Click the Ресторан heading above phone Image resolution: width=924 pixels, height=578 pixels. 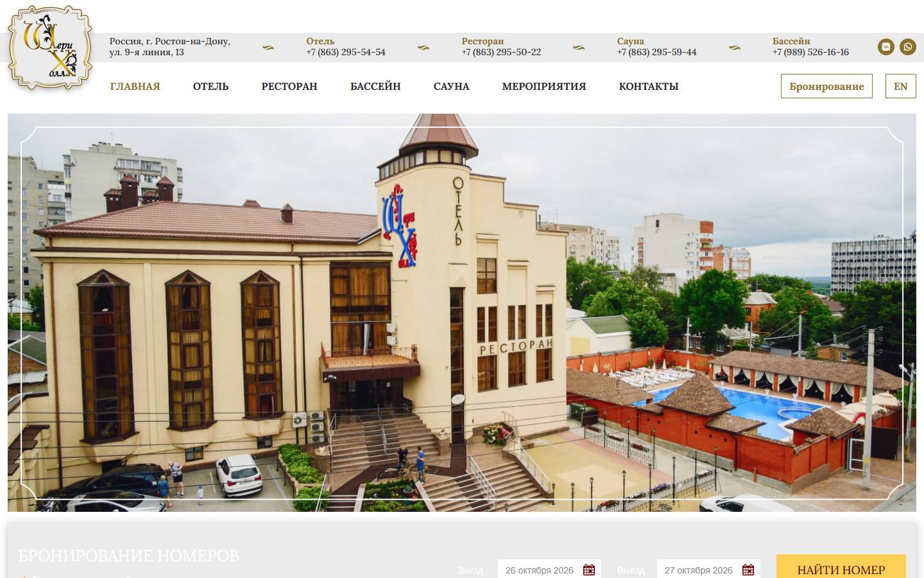[483, 41]
